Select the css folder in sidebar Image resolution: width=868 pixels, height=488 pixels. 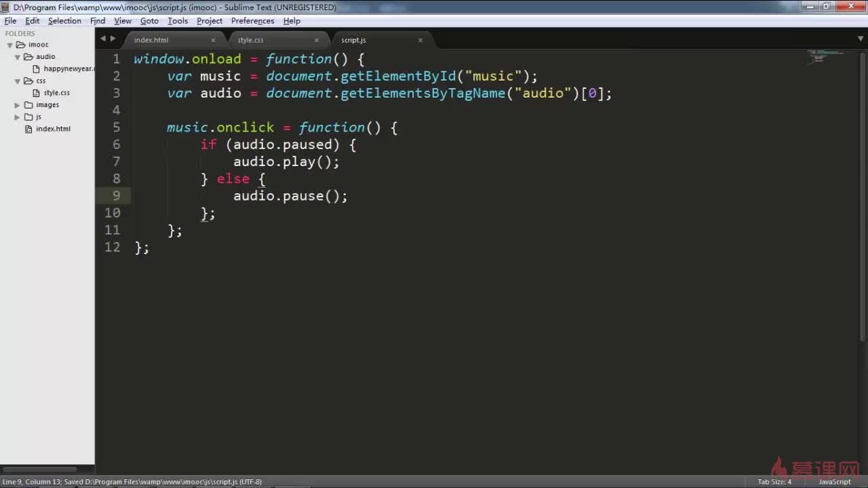pyautogui.click(x=41, y=81)
